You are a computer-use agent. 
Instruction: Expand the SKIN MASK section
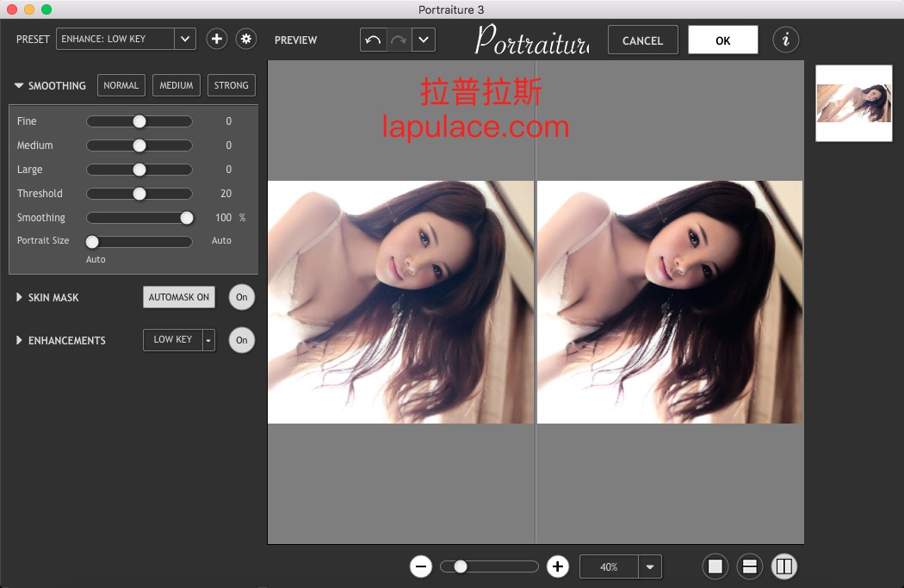pyautogui.click(x=19, y=298)
